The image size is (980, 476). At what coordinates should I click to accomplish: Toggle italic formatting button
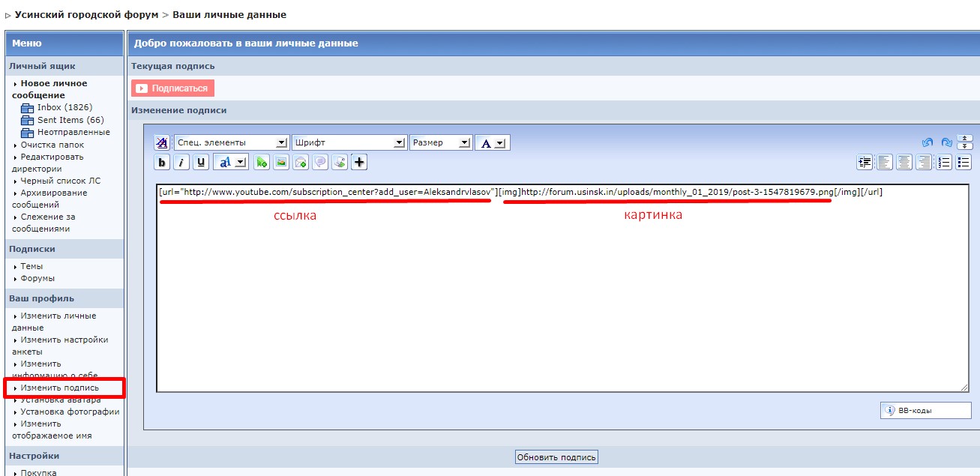click(x=181, y=162)
